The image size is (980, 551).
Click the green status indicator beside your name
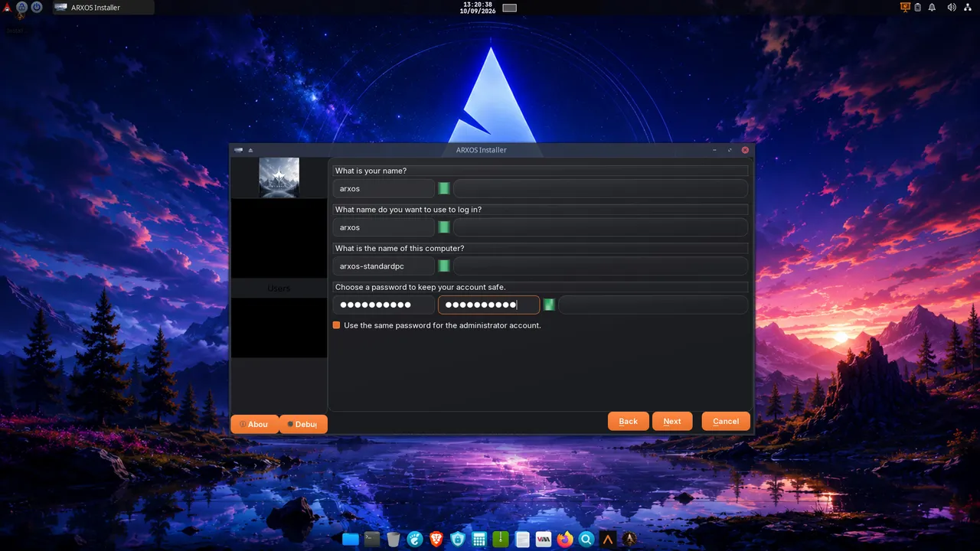click(444, 188)
